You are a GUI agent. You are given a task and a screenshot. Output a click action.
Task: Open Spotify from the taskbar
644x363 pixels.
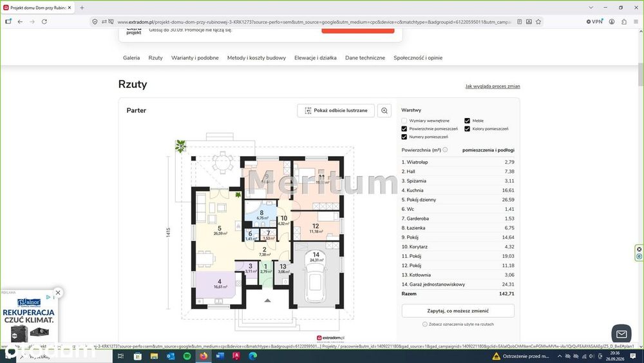tap(187, 356)
